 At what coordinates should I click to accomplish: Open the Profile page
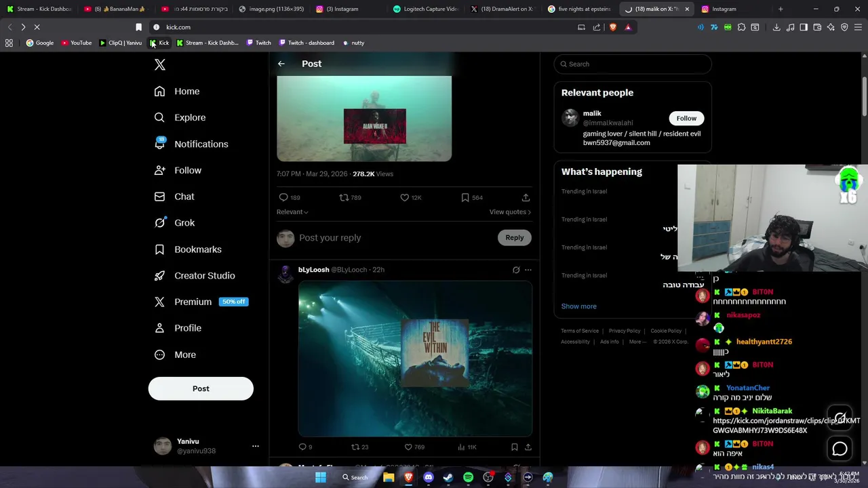pos(178,328)
